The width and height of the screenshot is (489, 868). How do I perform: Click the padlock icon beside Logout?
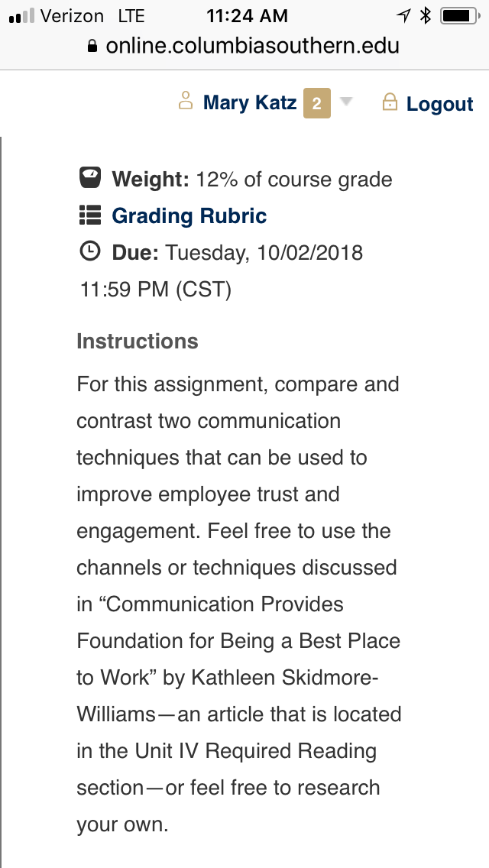click(x=390, y=102)
